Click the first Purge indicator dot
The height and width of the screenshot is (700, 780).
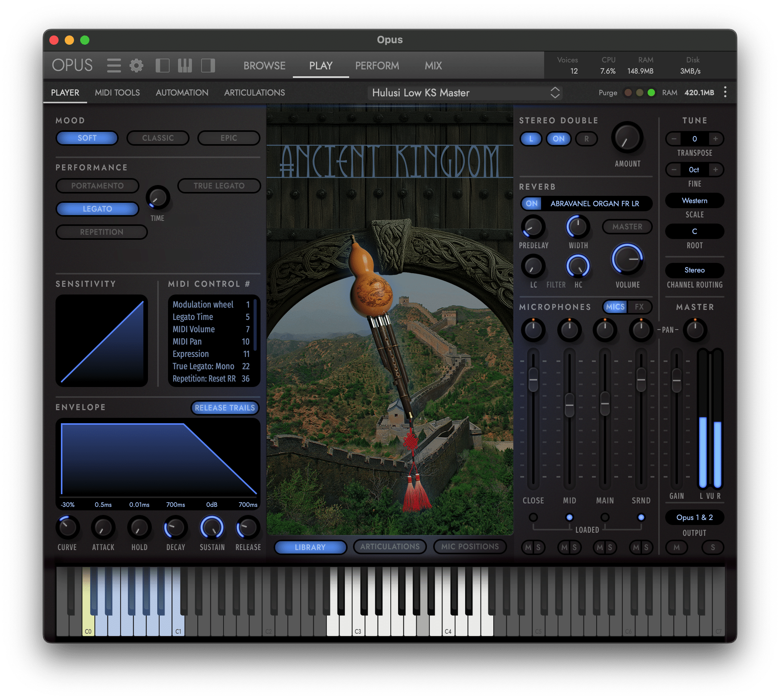click(628, 93)
